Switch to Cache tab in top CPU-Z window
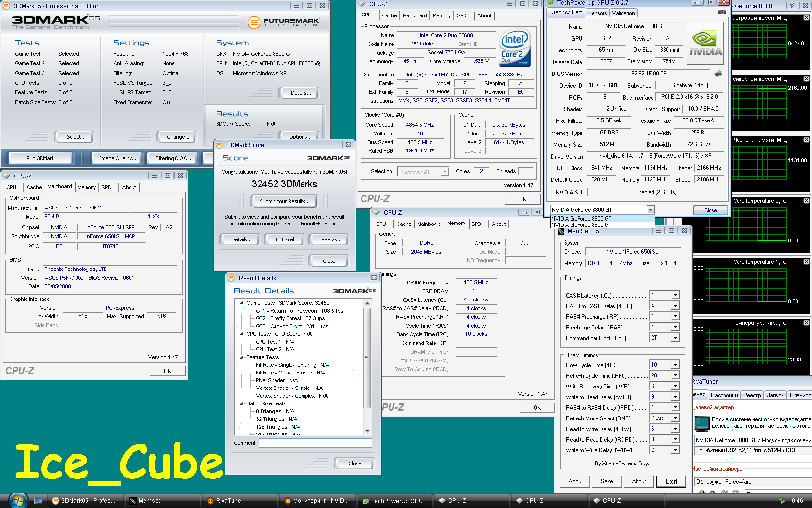The height and width of the screenshot is (508, 812). (389, 15)
